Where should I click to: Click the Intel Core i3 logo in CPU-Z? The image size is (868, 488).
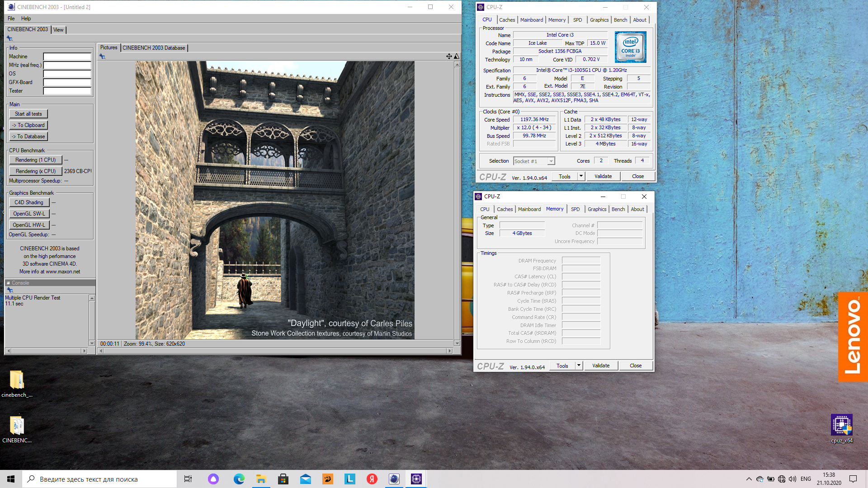coord(631,47)
